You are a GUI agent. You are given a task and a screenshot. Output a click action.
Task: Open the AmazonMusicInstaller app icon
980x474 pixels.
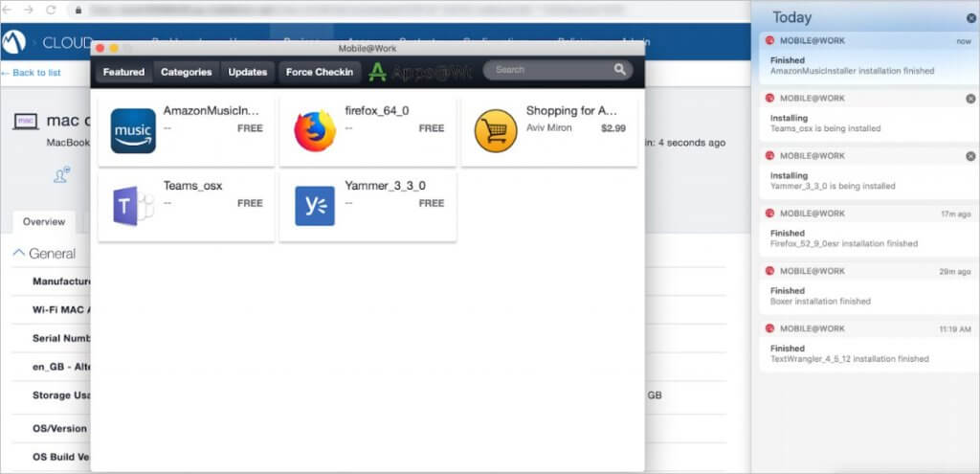tap(133, 130)
